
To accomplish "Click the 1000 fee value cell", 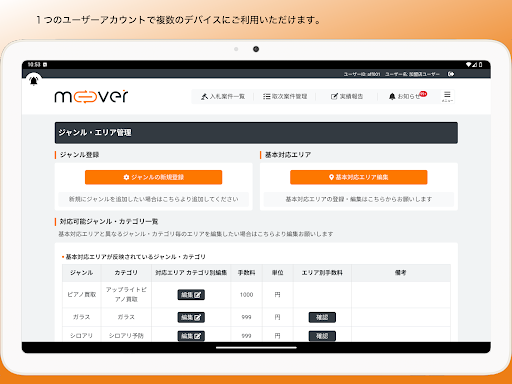I will tap(247, 295).
